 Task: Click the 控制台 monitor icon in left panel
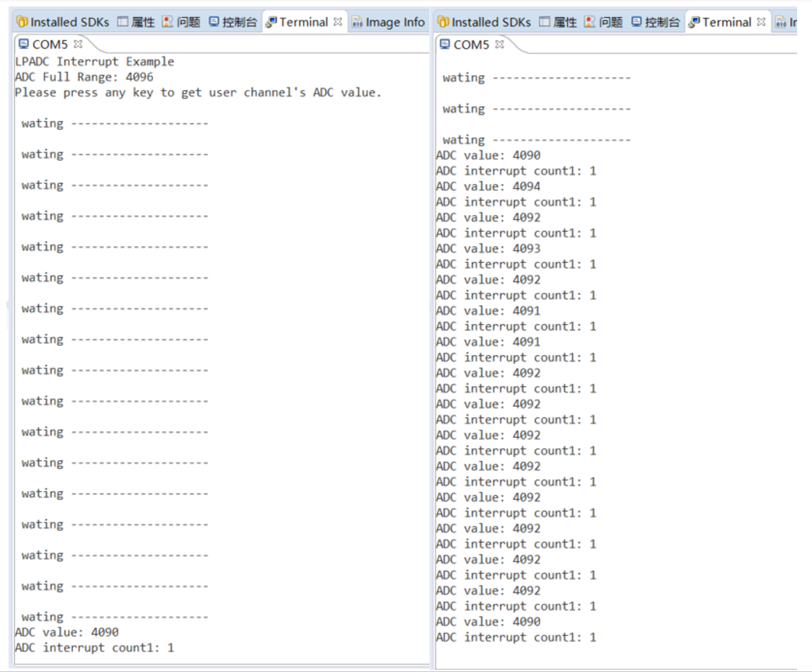[214, 23]
